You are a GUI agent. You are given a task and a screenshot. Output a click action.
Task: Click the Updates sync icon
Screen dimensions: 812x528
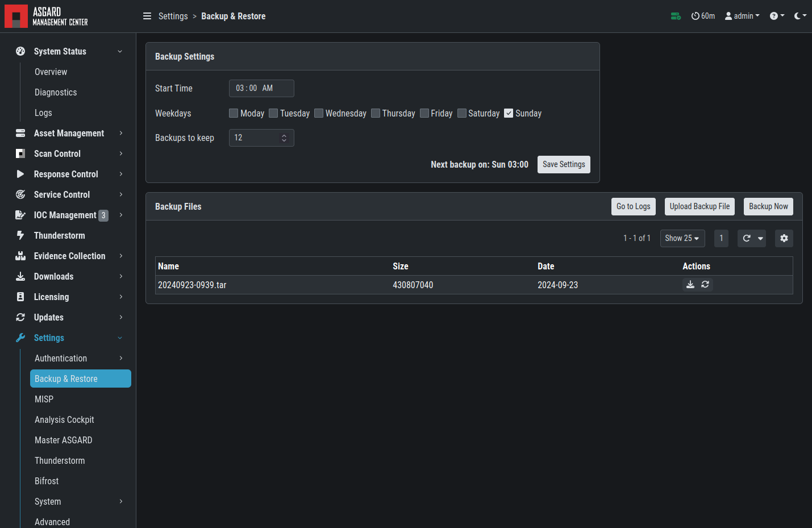20,317
